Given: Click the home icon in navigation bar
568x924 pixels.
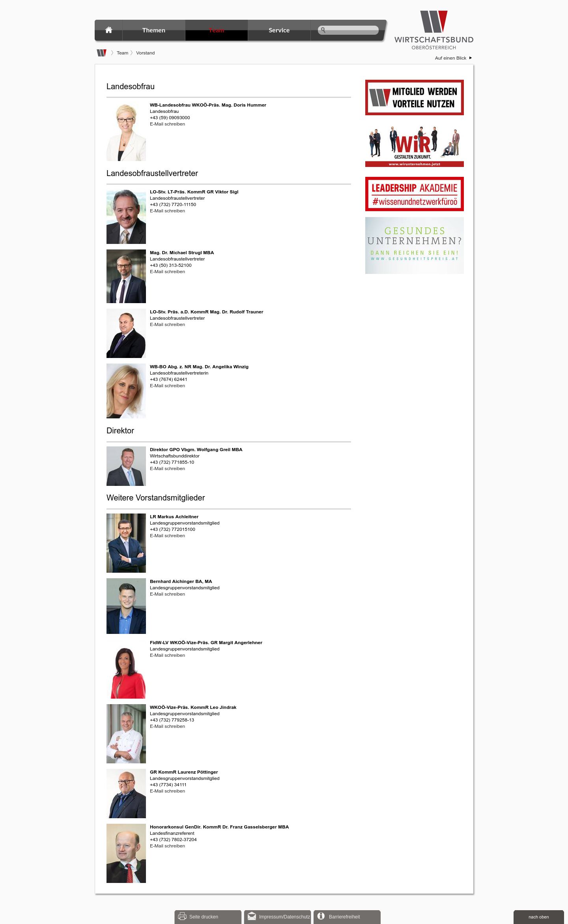Looking at the screenshot, I should (x=109, y=30).
